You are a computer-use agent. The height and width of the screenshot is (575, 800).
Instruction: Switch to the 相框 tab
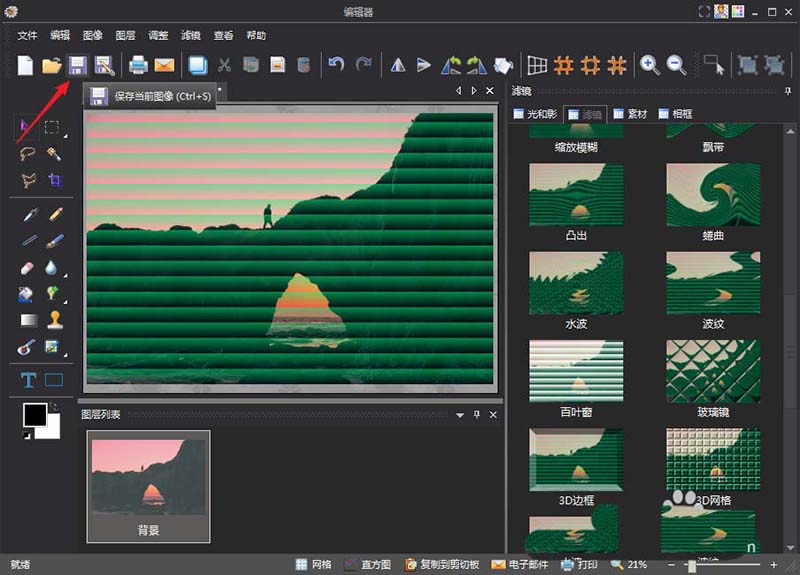coord(675,114)
